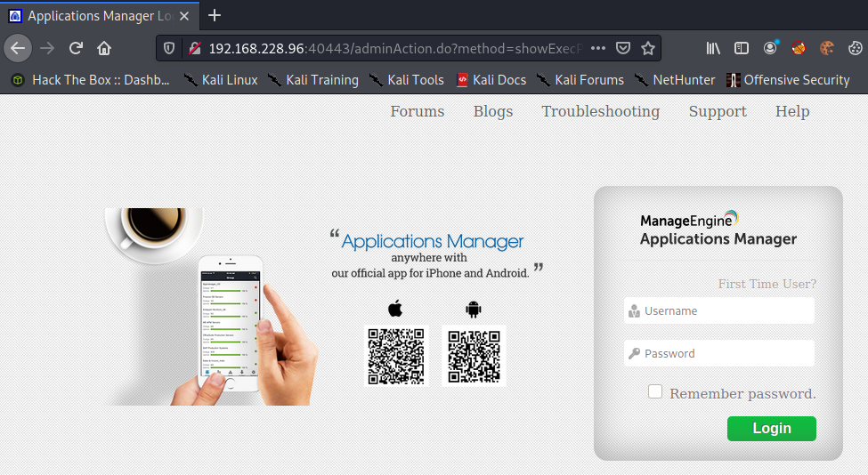Image resolution: width=868 pixels, height=475 pixels.
Task: Click the green Login button
Action: point(772,429)
